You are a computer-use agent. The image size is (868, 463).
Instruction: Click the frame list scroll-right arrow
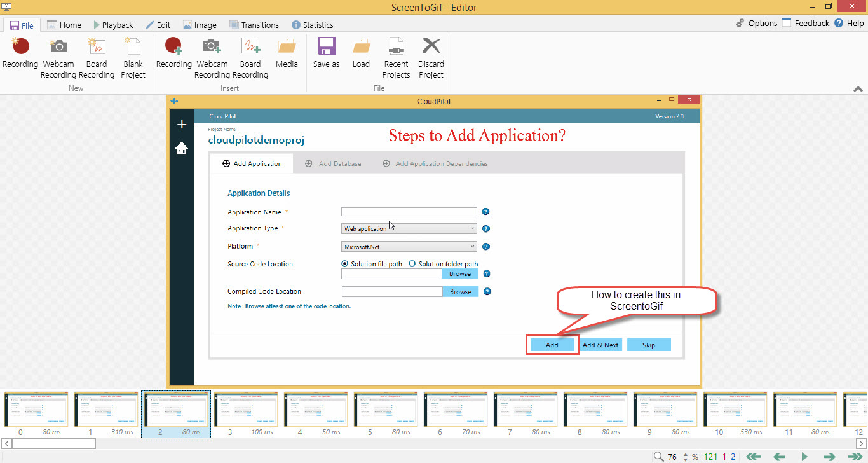click(862, 443)
